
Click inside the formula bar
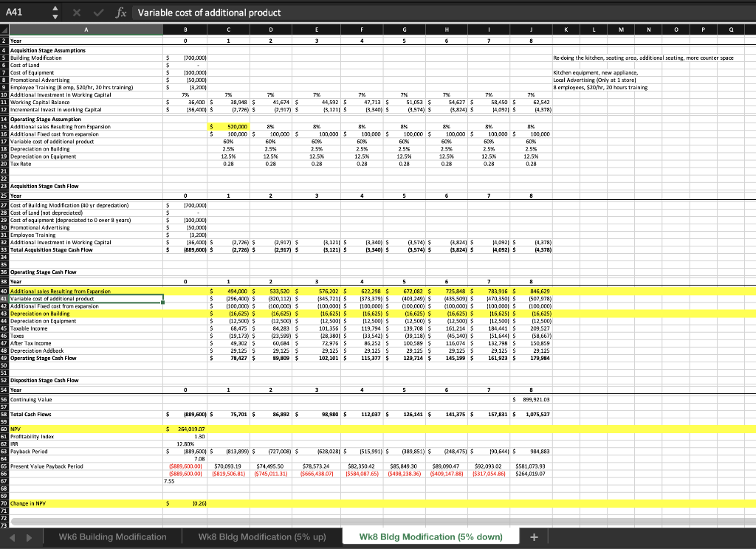pos(295,12)
